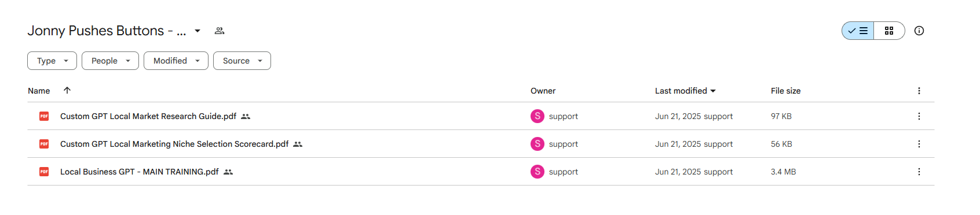Open more actions for Market Research Guide.pdf
Image resolution: width=980 pixels, height=215 pixels.
pos(919,116)
